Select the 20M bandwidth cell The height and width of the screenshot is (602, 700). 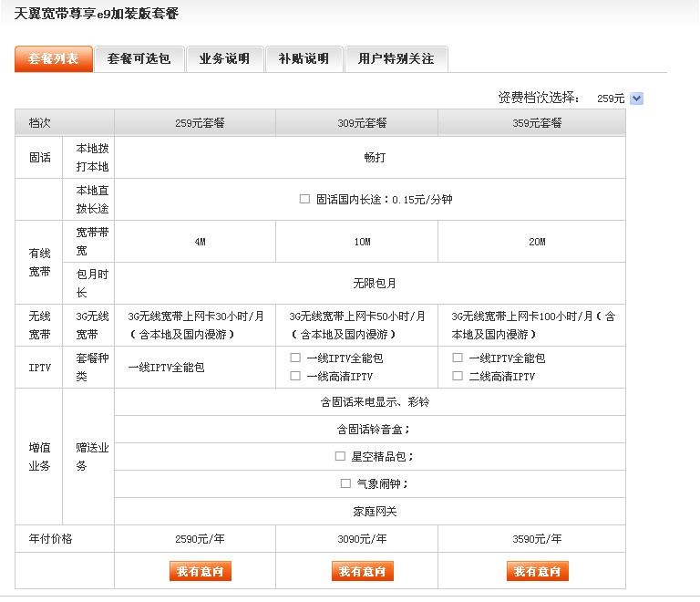531,242
